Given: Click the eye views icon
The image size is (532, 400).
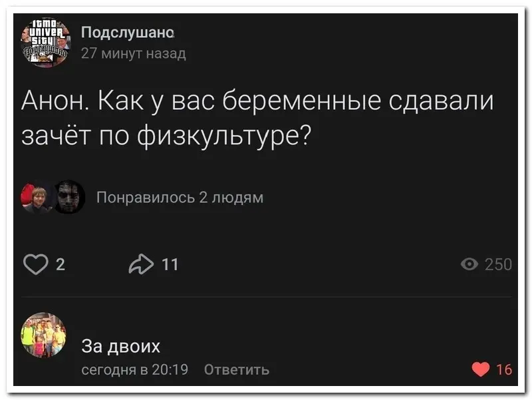Looking at the screenshot, I should 469,265.
